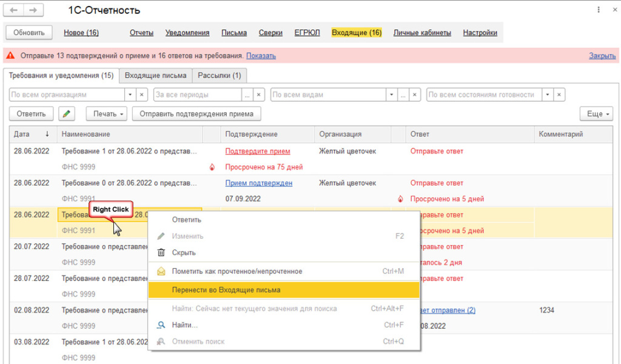Click the trash icon next to Скрыть

pos(161,253)
